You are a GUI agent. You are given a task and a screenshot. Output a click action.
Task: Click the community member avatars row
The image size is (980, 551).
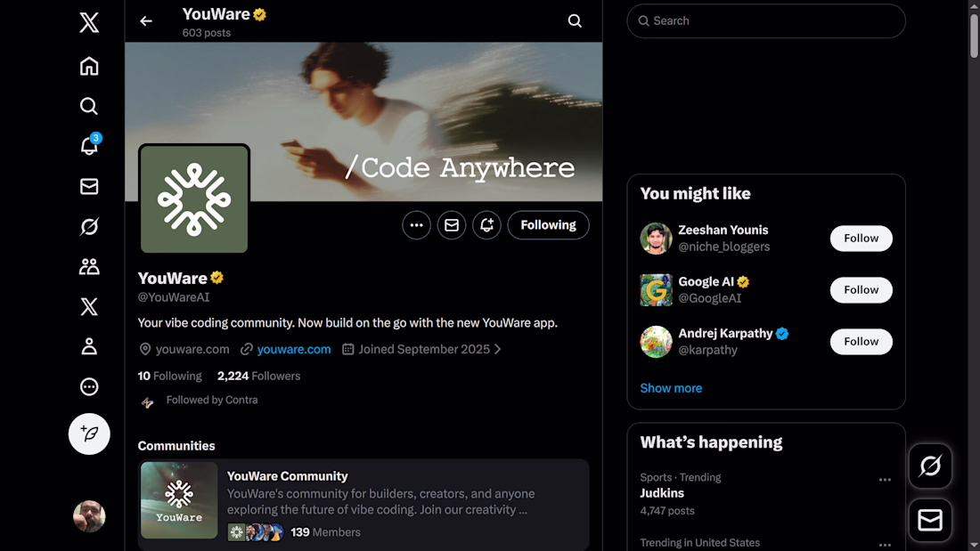(x=255, y=532)
